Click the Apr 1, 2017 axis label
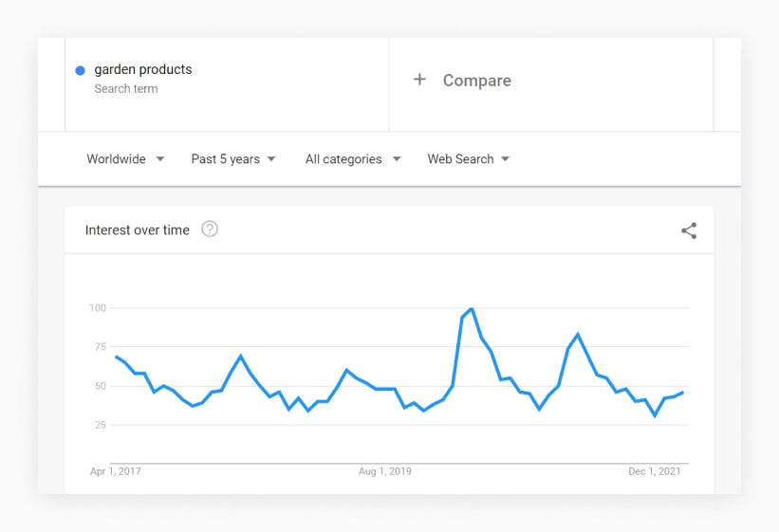779x532 pixels. point(115,471)
